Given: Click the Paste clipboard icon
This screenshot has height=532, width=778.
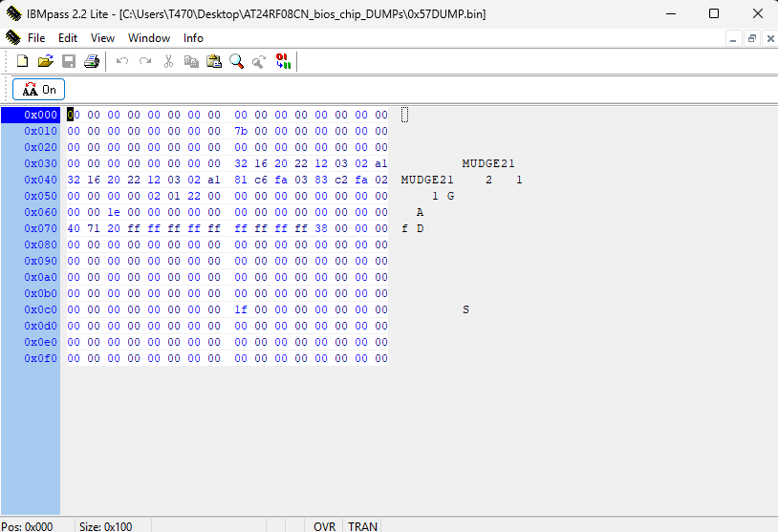Looking at the screenshot, I should click(x=214, y=61).
